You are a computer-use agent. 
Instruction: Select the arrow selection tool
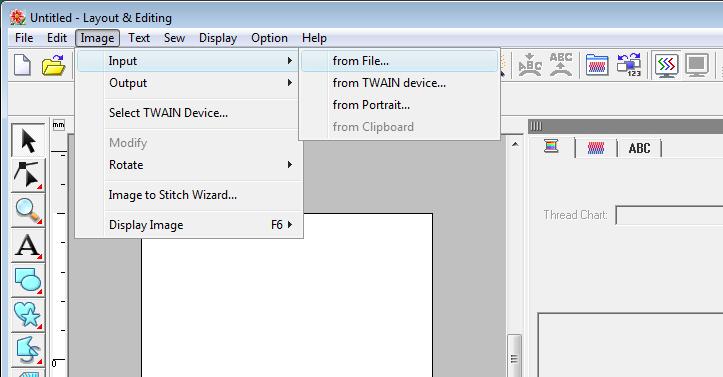point(28,141)
